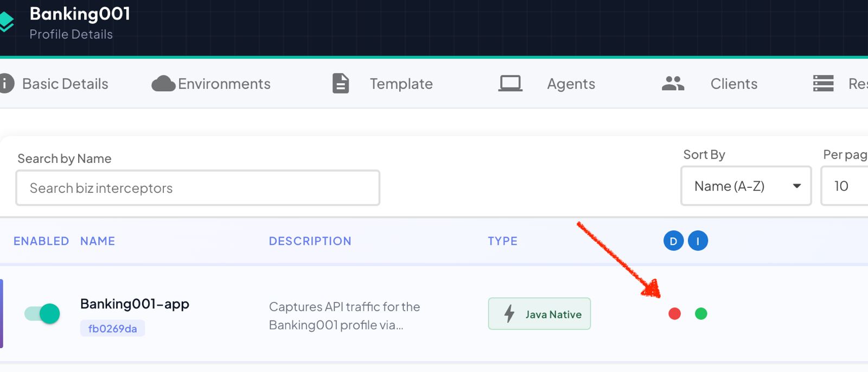Image resolution: width=868 pixels, height=372 pixels.
Task: Click the teal layered logo icon
Action: click(6, 22)
